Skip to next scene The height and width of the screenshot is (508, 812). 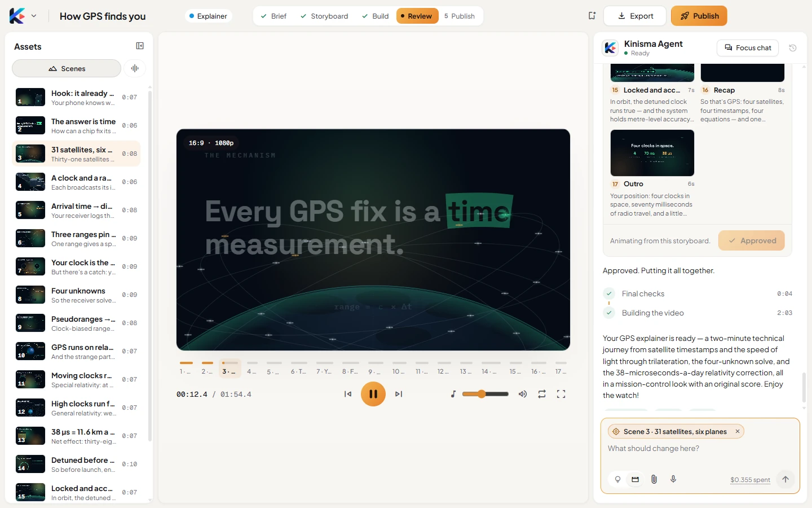coord(399,394)
